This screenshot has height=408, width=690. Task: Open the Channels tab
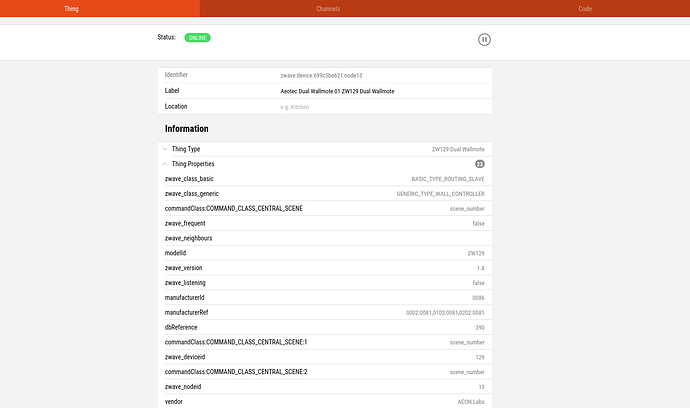[x=328, y=8]
